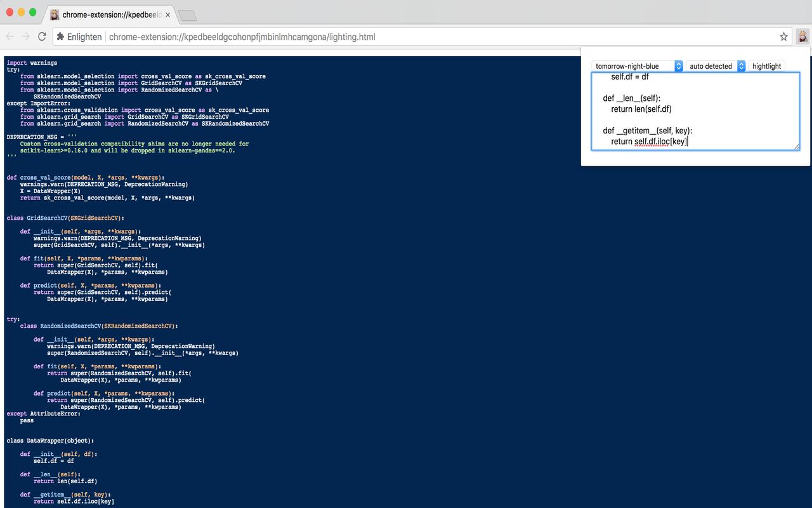This screenshot has width=812, height=508.
Task: Open the auto detected language dropdown
Action: [716, 66]
